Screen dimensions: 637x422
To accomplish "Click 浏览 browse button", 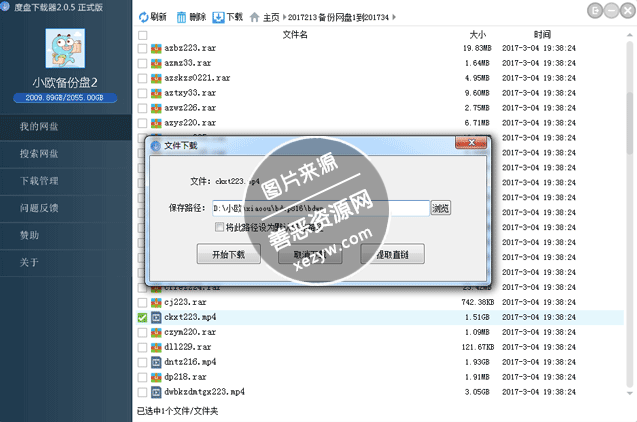I will click(440, 208).
